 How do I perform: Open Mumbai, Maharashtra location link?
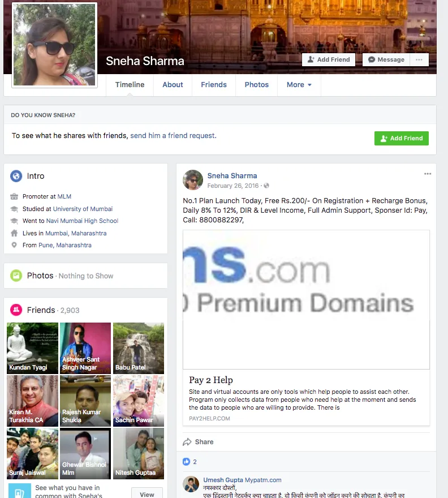tap(76, 233)
